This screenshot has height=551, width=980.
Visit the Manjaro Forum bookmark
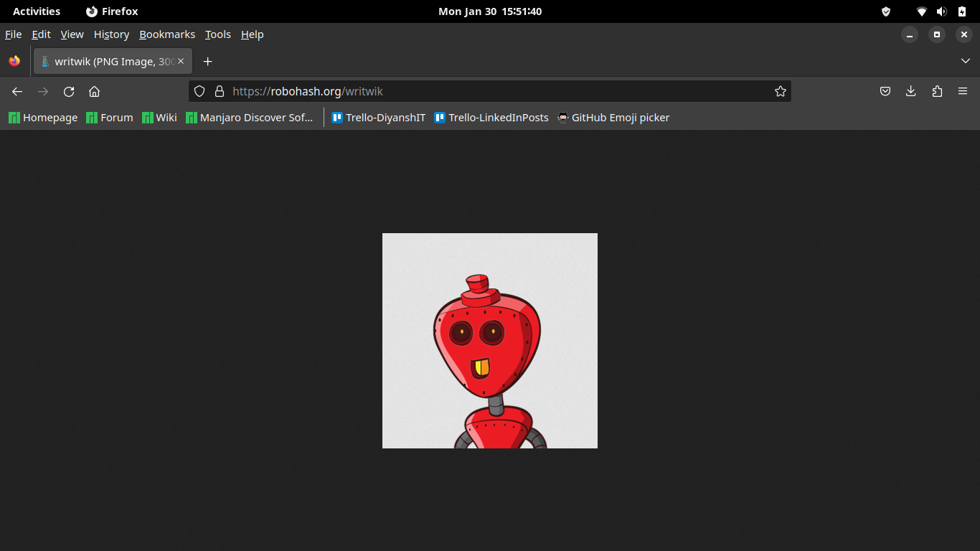pos(109,117)
